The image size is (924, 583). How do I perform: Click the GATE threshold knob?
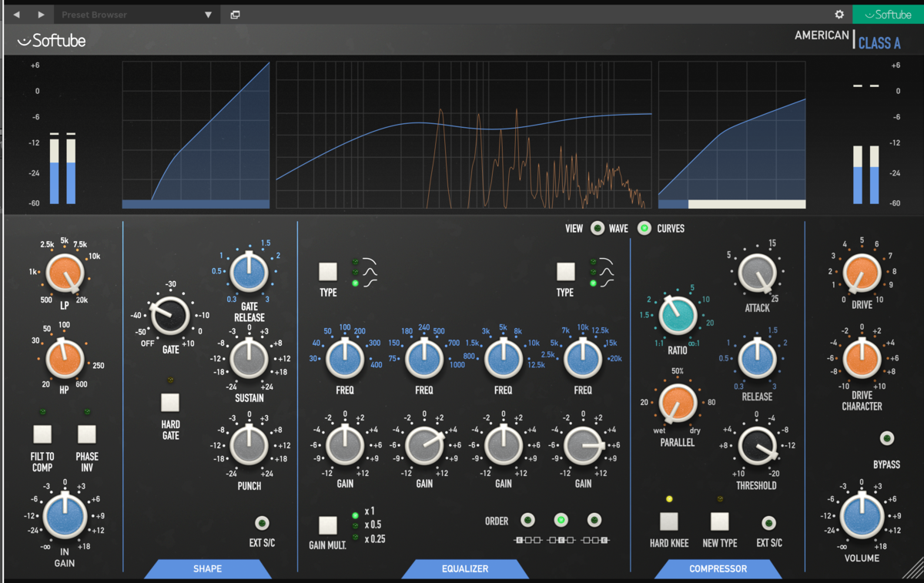point(170,316)
